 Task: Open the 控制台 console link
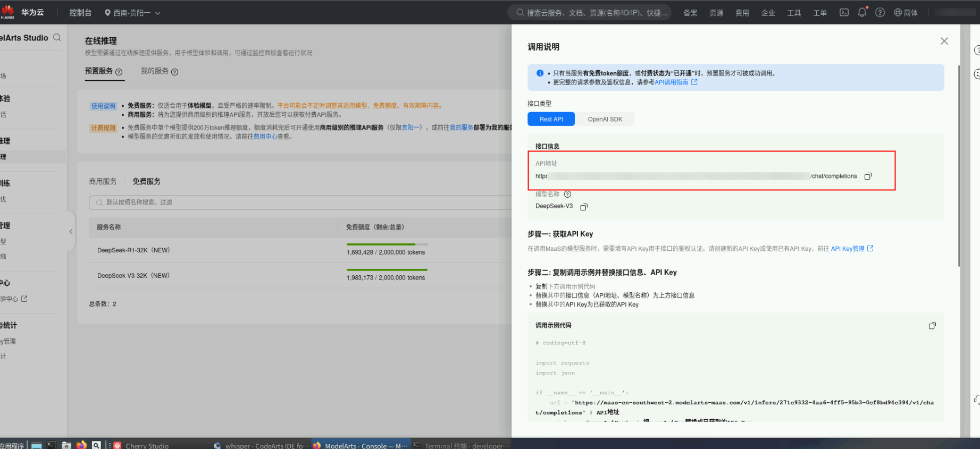pos(80,12)
